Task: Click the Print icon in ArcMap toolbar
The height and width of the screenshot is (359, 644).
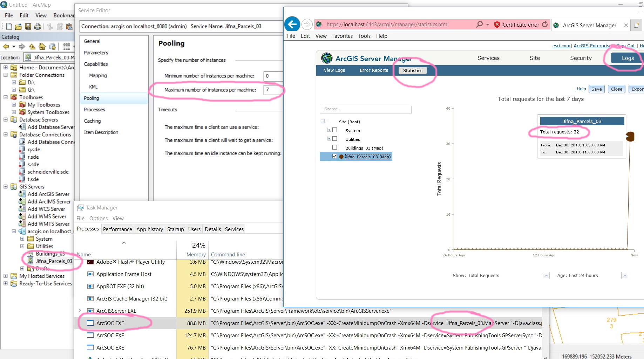Action: click(38, 26)
